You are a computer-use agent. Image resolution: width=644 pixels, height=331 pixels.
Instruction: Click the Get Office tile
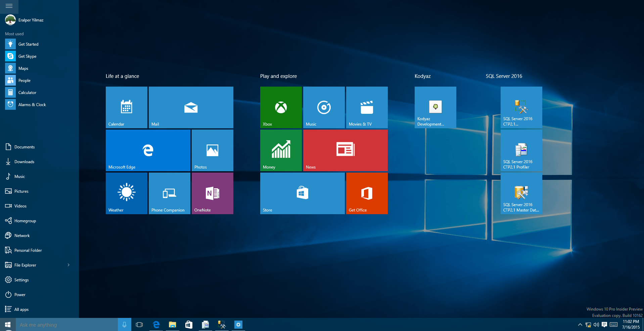(x=367, y=193)
